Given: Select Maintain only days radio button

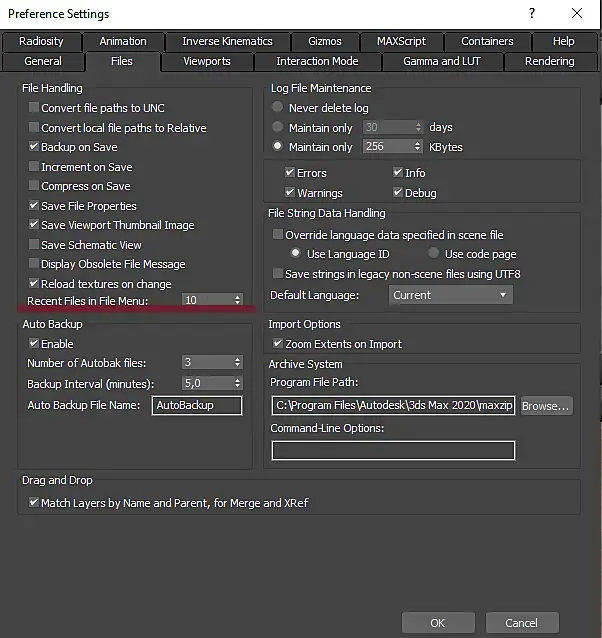Looking at the screenshot, I should pyautogui.click(x=277, y=127).
